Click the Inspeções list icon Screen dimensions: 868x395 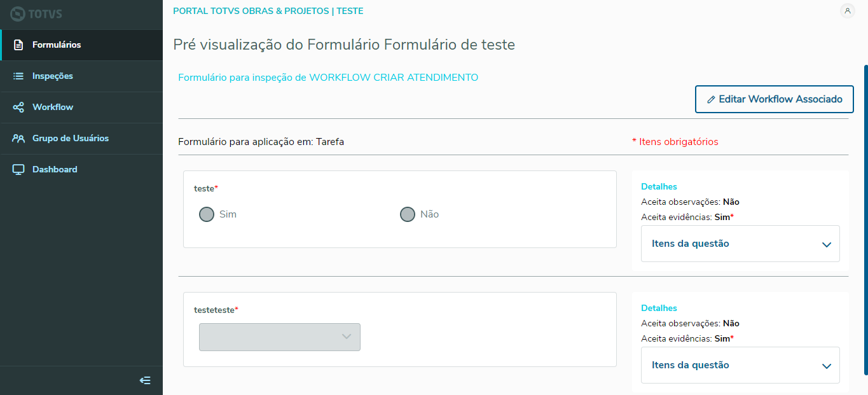click(18, 76)
